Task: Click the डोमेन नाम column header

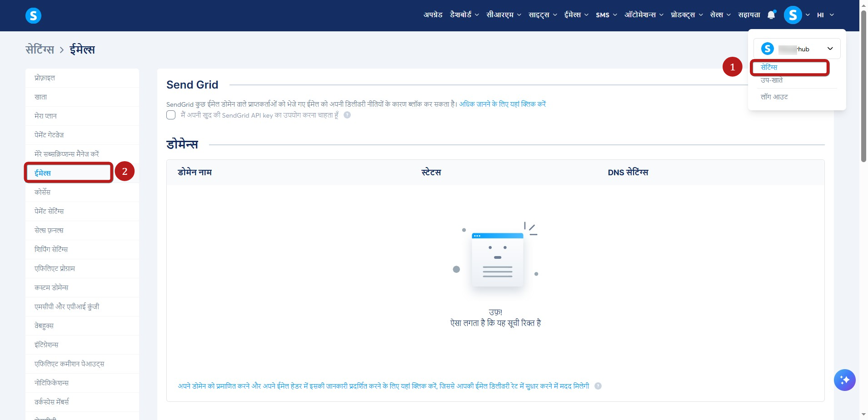Action: (195, 173)
